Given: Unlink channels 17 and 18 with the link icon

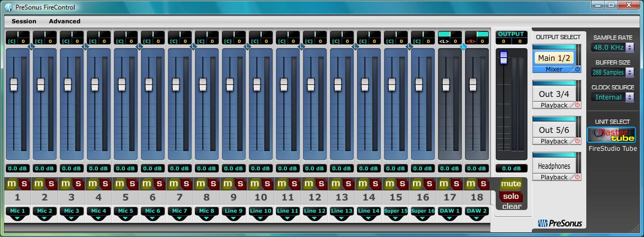Looking at the screenshot, I should click(x=463, y=47).
